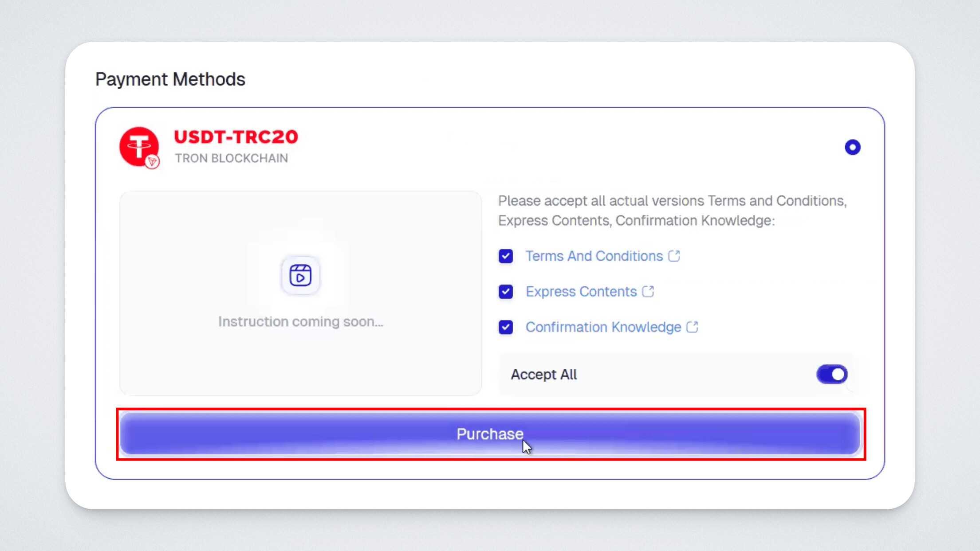Uncheck the Express Contents checkbox

(506, 292)
